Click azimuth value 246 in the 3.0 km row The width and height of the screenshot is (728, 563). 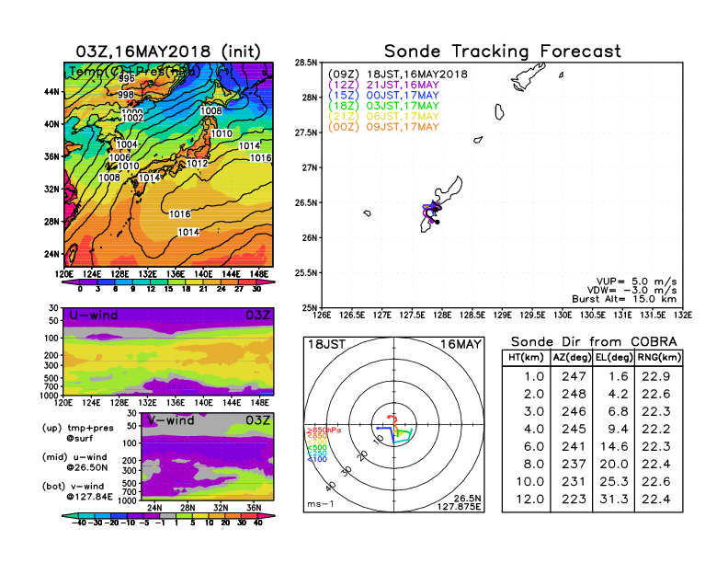coord(574,411)
